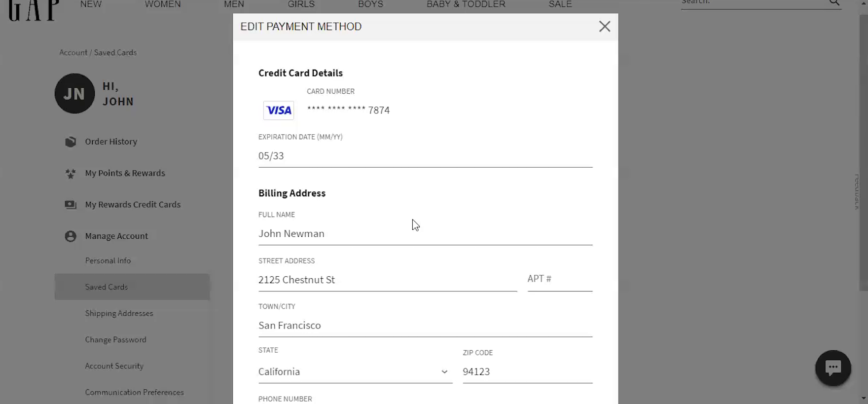Click the Visa card logo
This screenshot has width=868, height=404.
point(279,110)
